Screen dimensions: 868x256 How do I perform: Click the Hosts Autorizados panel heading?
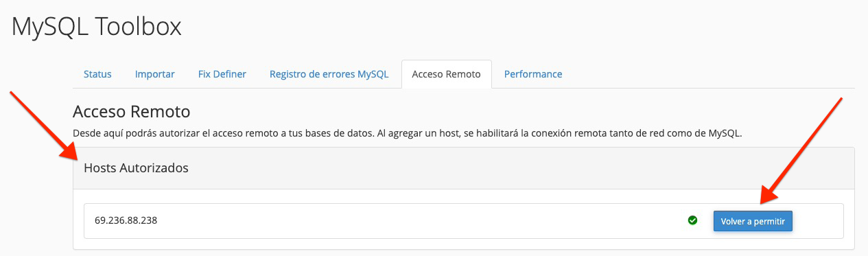136,167
